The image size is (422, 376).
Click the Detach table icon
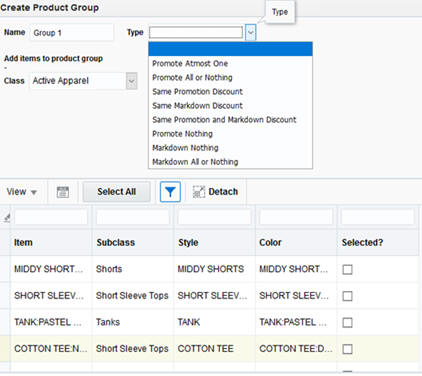tap(199, 192)
